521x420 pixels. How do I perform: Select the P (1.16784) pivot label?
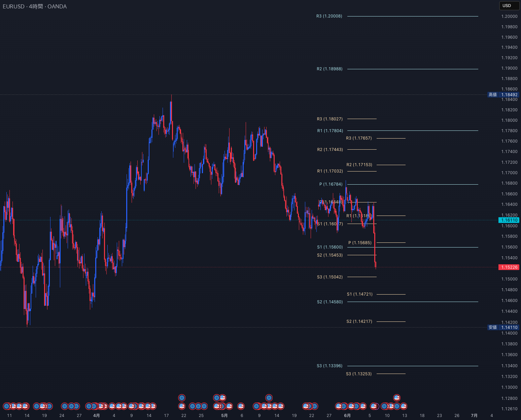[331, 184]
